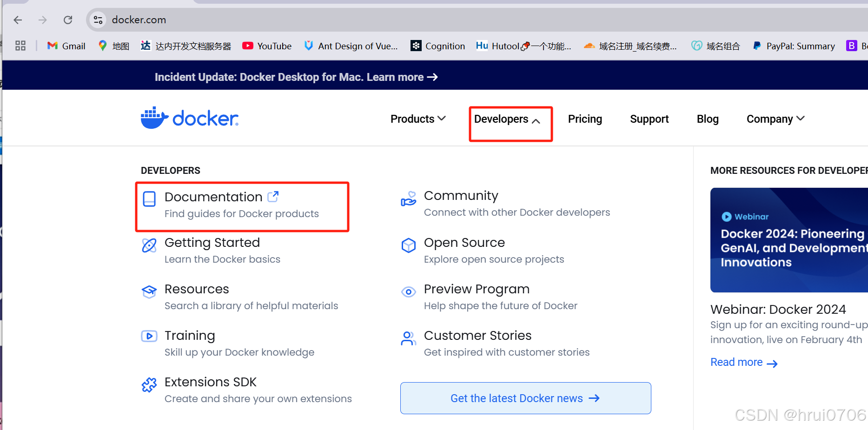
Task: Open the YouTube bookmark
Action: pos(267,46)
